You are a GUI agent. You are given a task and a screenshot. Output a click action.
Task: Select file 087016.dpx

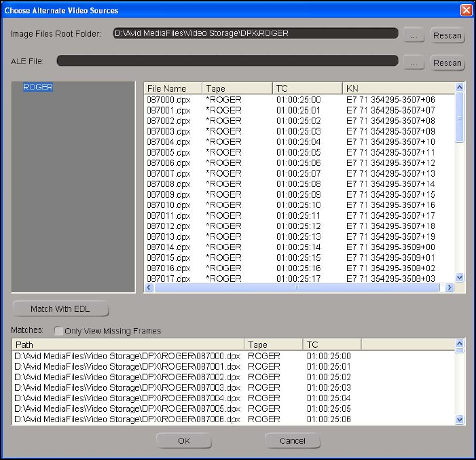(x=169, y=268)
